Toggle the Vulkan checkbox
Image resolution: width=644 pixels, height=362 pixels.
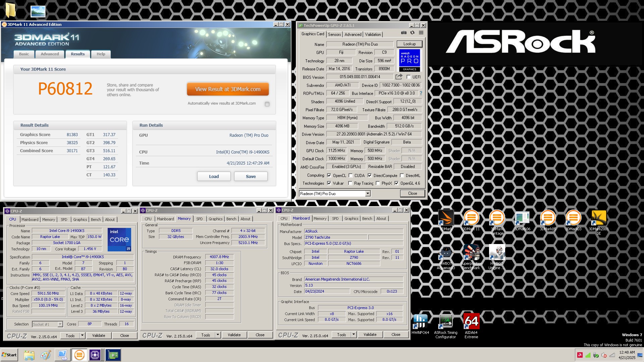329,183
